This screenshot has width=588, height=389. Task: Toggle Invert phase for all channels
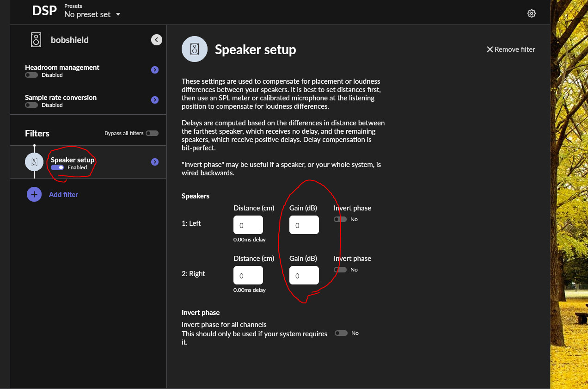point(341,333)
